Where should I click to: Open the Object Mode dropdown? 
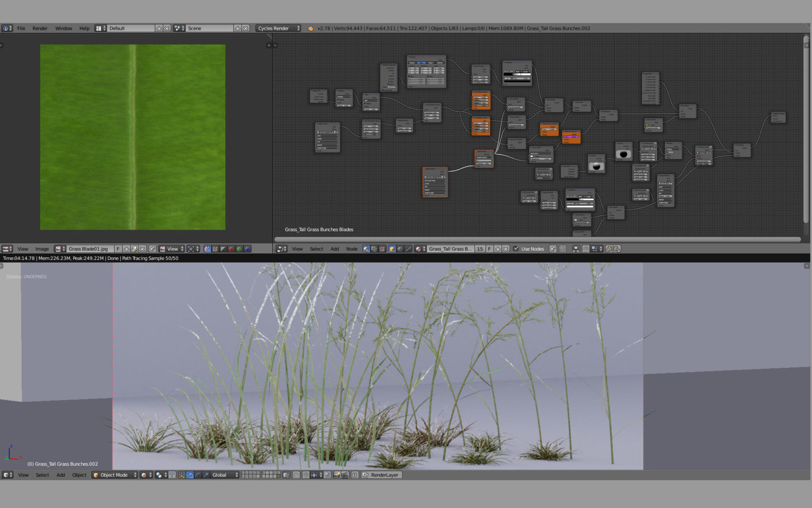click(x=114, y=474)
